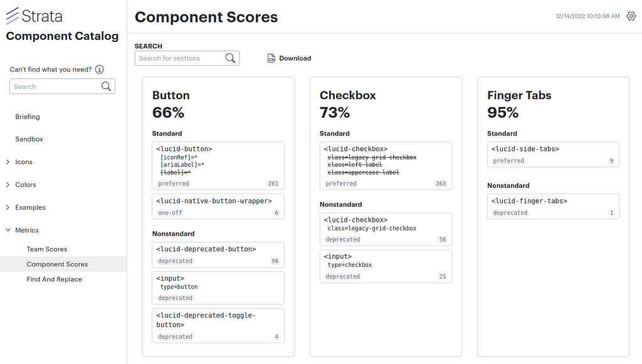
Task: Select Find And Replace item
Action: click(54, 279)
